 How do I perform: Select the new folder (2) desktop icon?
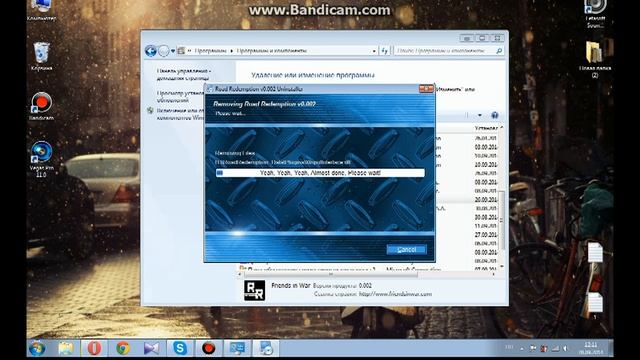coord(595,59)
